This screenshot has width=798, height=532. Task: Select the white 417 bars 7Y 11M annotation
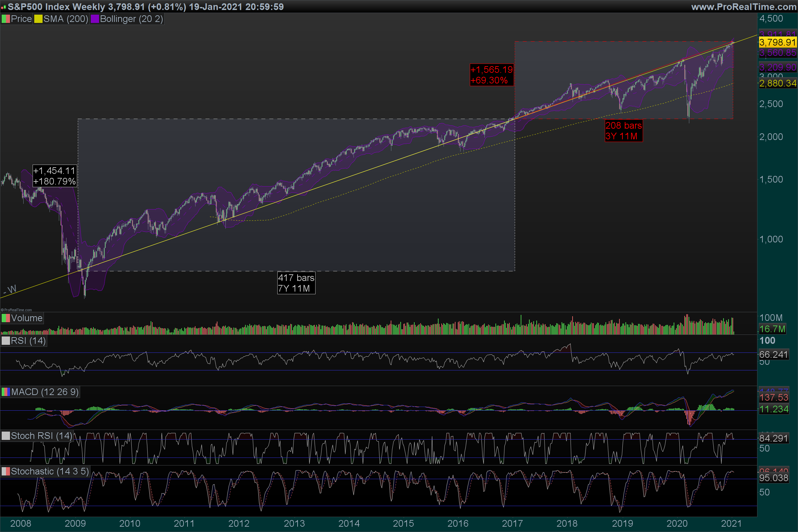click(296, 283)
